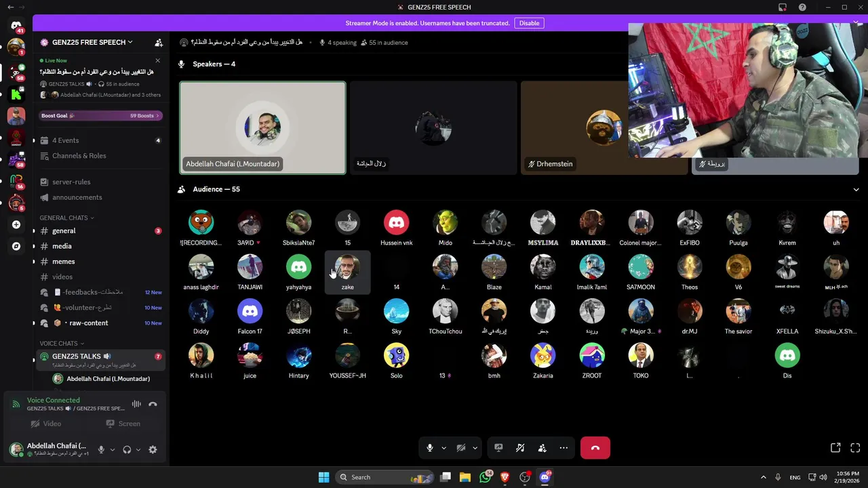This screenshot has height=488, width=868.
Task: Open input device options arrow beside the user panel microphone
Action: click(113, 449)
